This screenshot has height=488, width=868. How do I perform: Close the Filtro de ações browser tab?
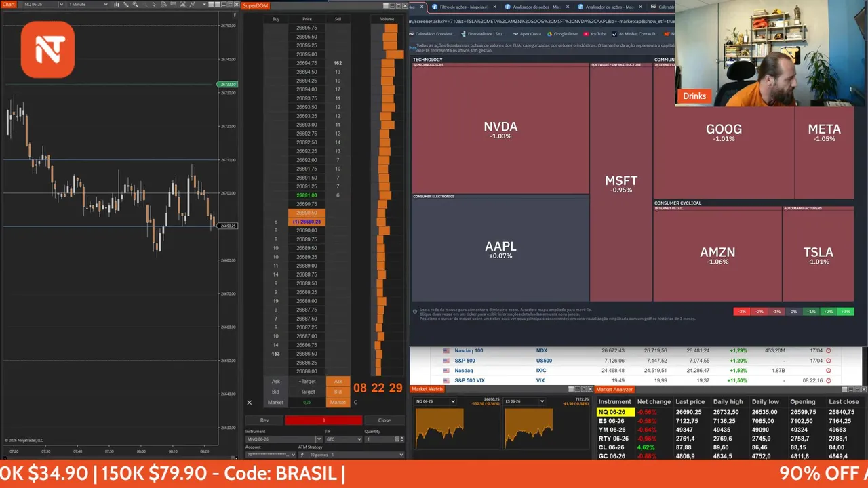(495, 7)
